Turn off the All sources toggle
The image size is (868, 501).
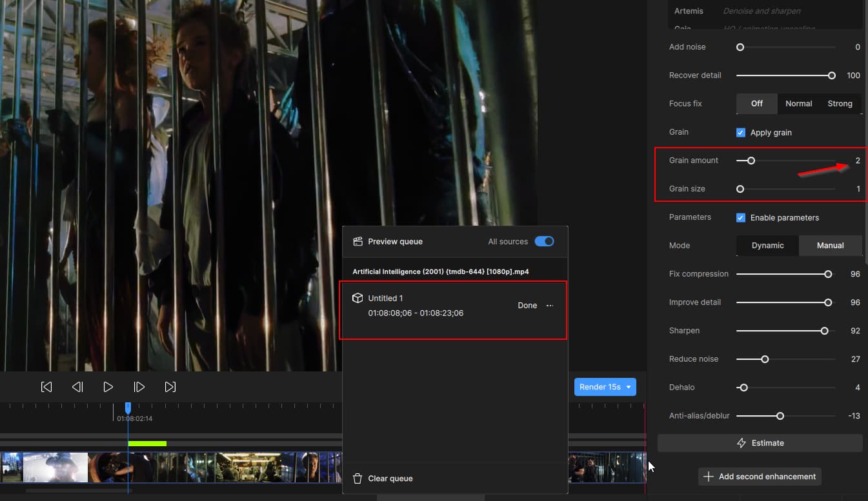pyautogui.click(x=544, y=241)
